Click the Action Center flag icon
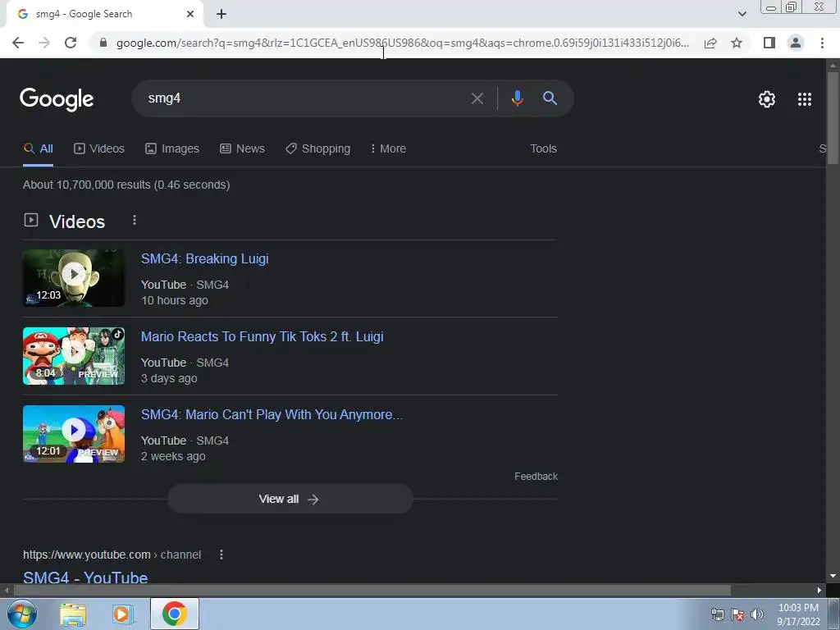Viewport: 840px width, 630px height. click(x=737, y=614)
